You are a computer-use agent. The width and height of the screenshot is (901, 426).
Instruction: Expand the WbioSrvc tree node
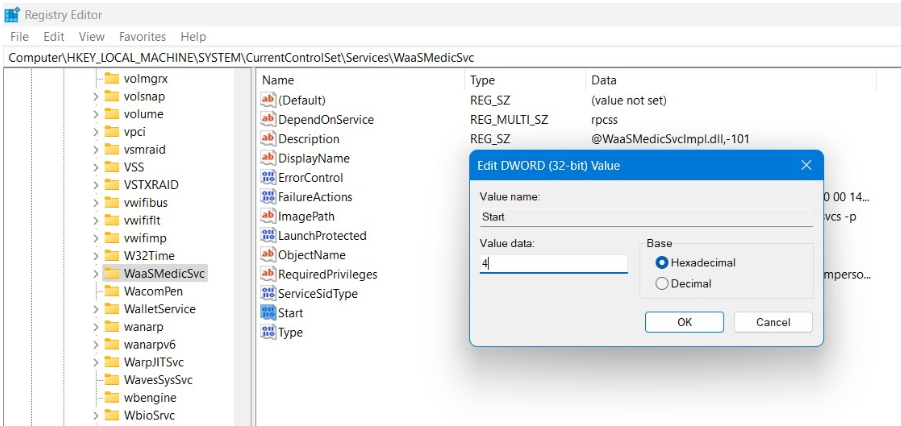95,415
